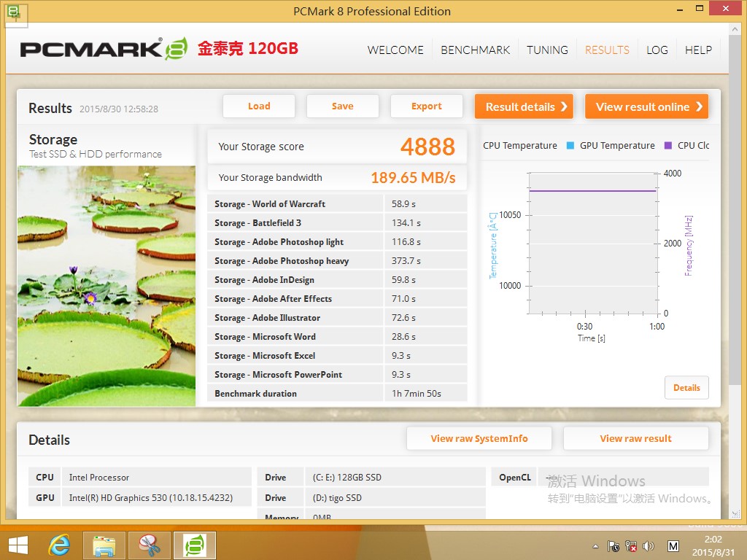Select the Storage - Microsoft Excel row

pyautogui.click(x=337, y=356)
